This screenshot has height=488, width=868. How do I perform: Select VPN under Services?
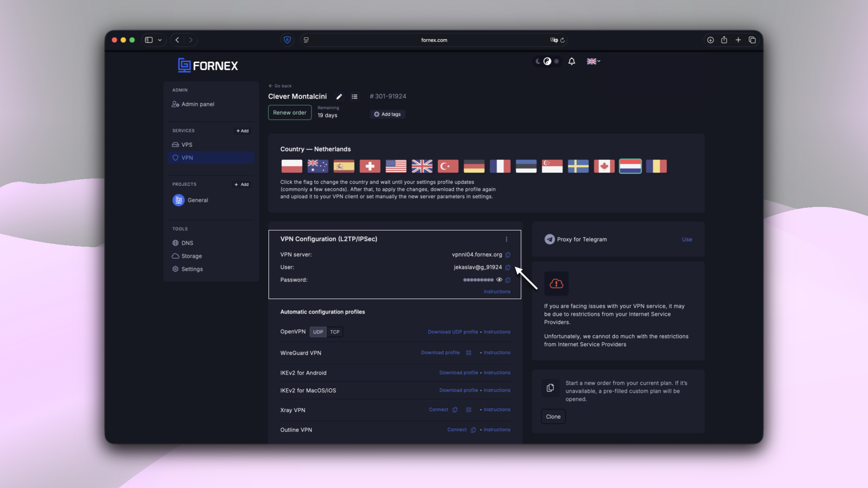187,158
